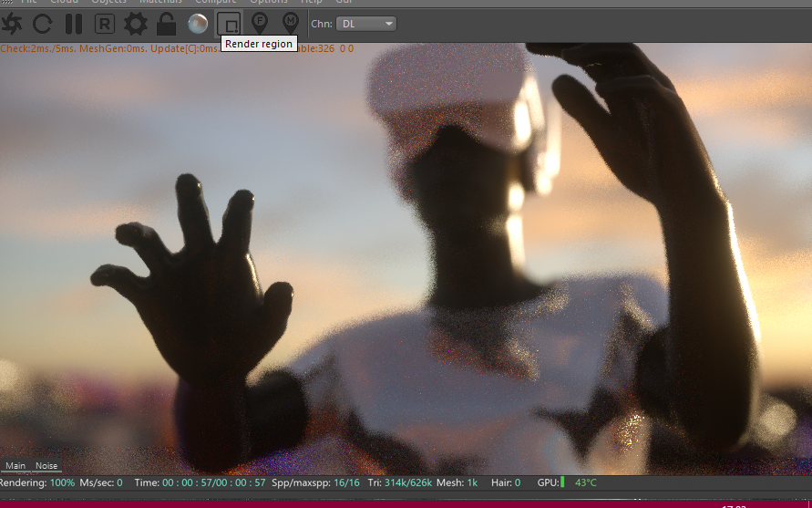Open the Chn channel dropdown showing DL
Viewport: 812px width, 508px height.
(x=366, y=24)
